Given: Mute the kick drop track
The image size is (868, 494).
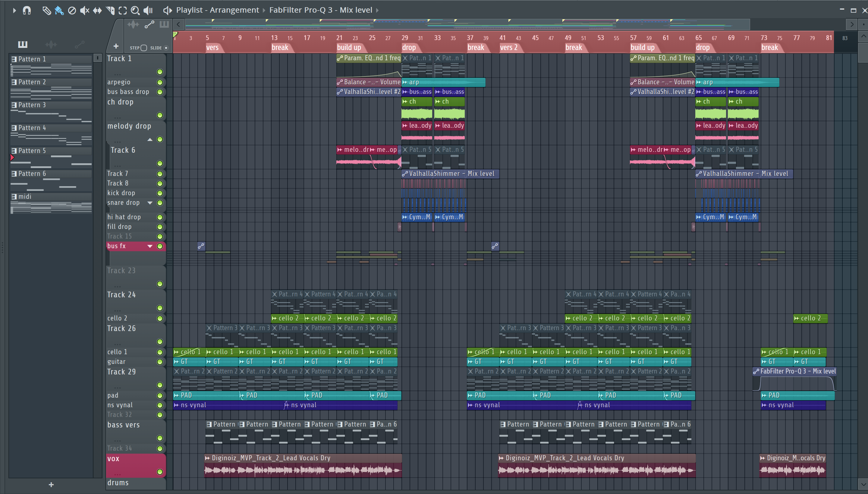Looking at the screenshot, I should pyautogui.click(x=159, y=193).
